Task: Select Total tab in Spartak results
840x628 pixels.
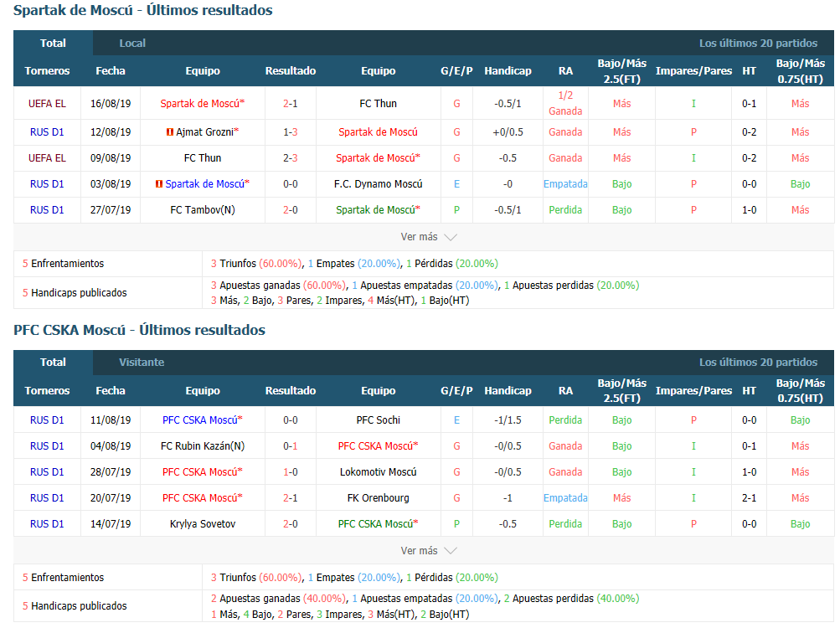Action: coord(53,43)
